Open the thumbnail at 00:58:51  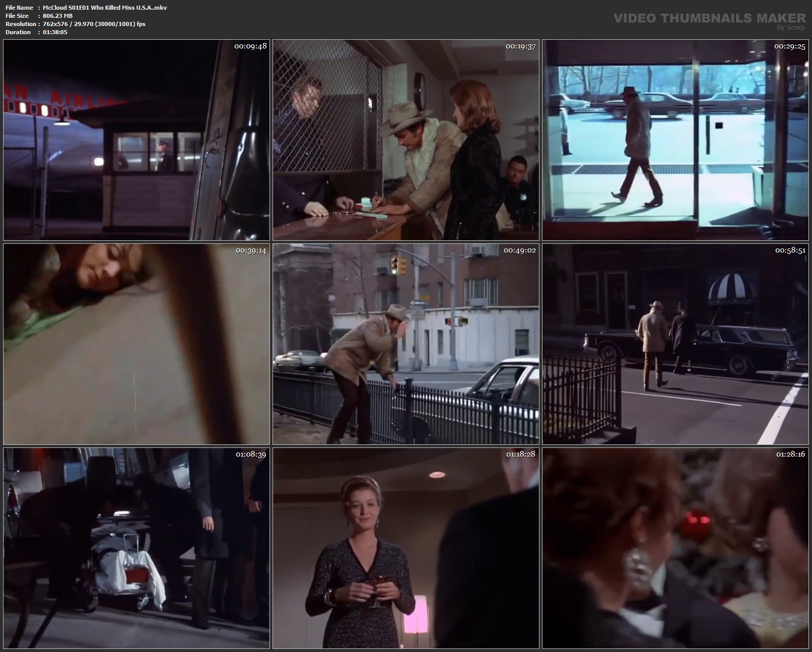tap(675, 344)
